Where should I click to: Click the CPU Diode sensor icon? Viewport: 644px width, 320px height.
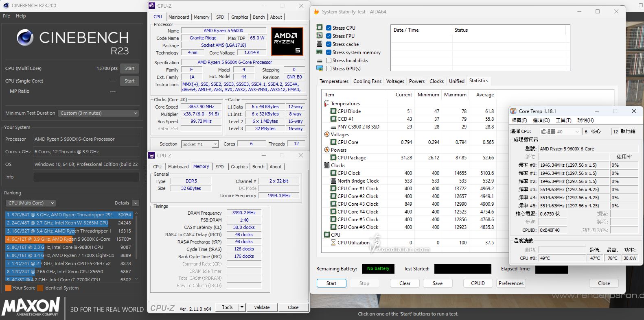[x=333, y=111]
